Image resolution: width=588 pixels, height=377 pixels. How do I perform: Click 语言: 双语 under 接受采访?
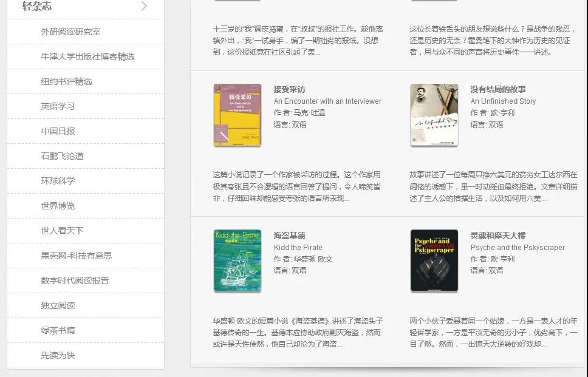(x=290, y=124)
